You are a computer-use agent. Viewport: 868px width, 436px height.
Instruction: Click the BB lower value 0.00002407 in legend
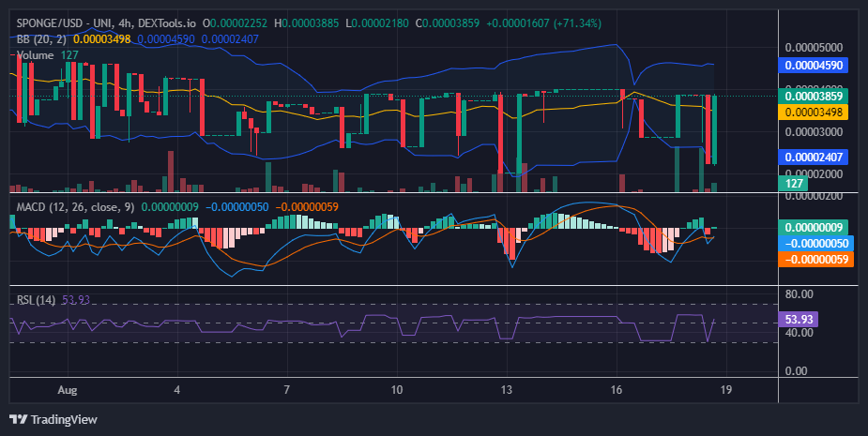(x=230, y=39)
